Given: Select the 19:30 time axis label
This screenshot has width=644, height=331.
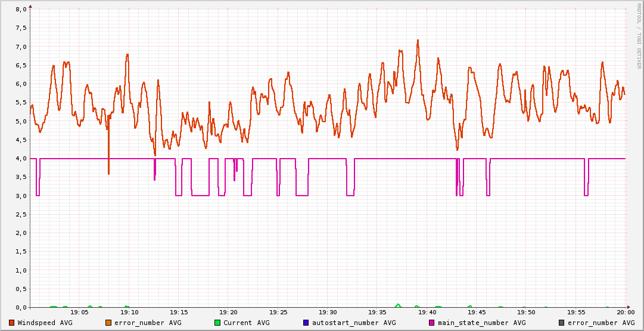Looking at the screenshot, I should click(328, 312).
